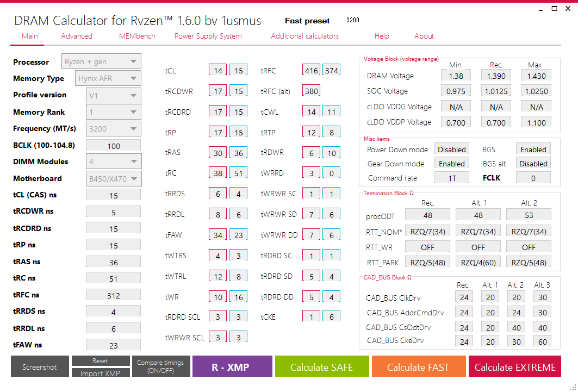The height and width of the screenshot is (392, 578).
Task: Expand the Processor dropdown
Action: coord(101,61)
